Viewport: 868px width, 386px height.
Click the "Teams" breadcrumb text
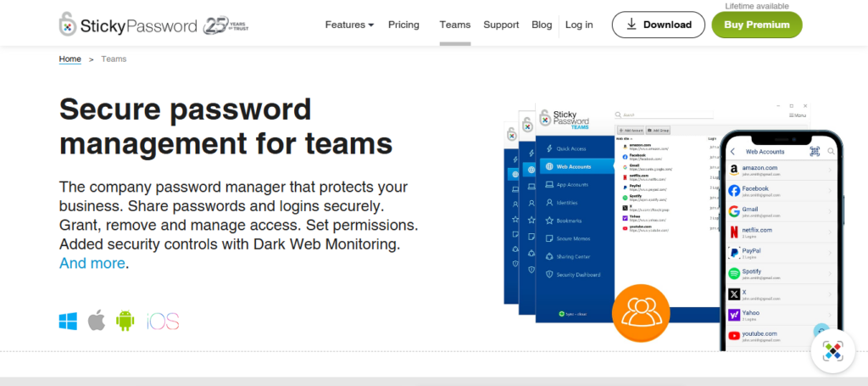114,59
